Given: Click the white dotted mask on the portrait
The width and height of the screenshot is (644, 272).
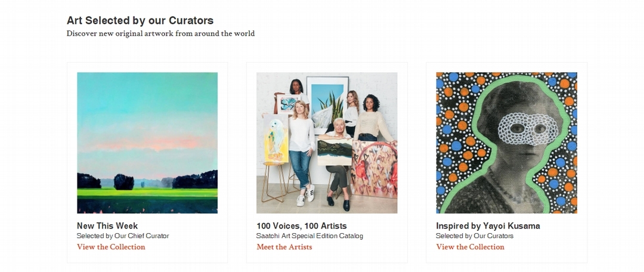Looking at the screenshot, I should pos(522,129).
